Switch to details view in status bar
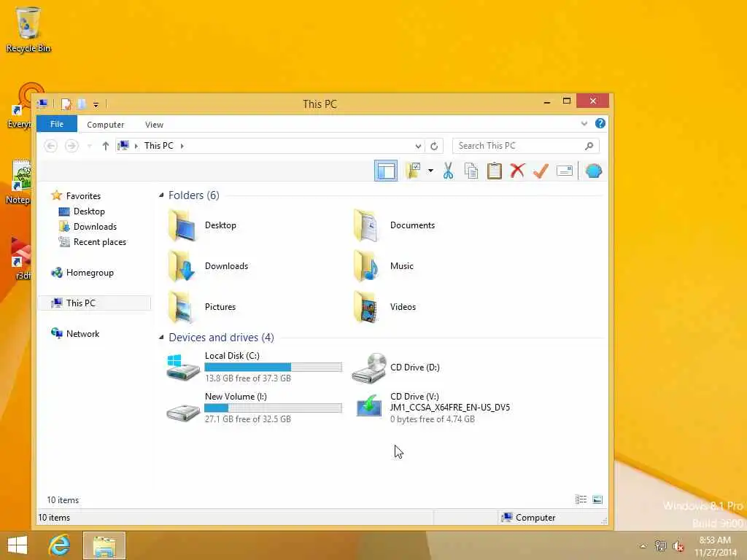This screenshot has height=560, width=747. tap(581, 499)
